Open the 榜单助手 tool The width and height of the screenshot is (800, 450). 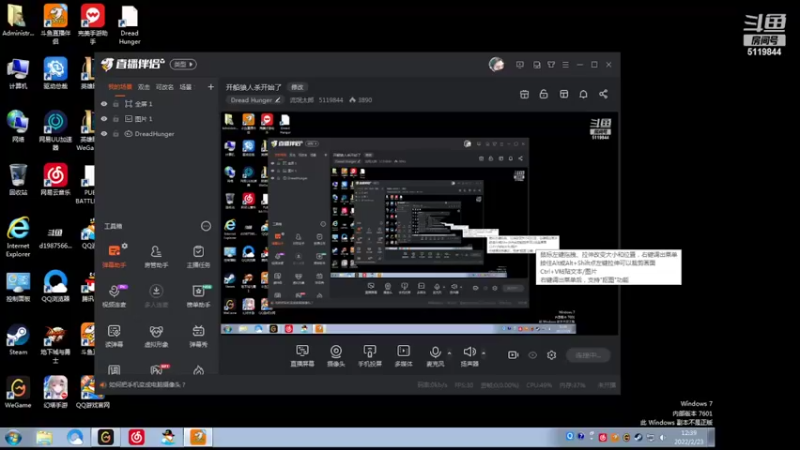tap(198, 296)
